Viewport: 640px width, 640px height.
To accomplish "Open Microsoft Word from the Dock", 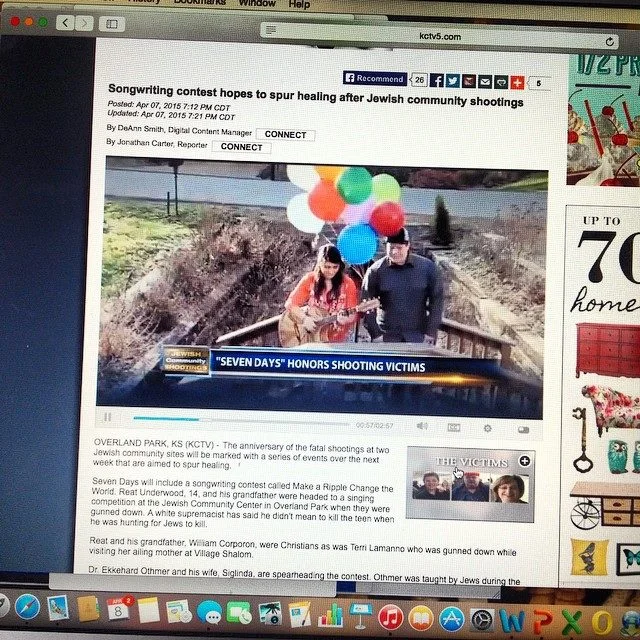I will pyautogui.click(x=512, y=621).
